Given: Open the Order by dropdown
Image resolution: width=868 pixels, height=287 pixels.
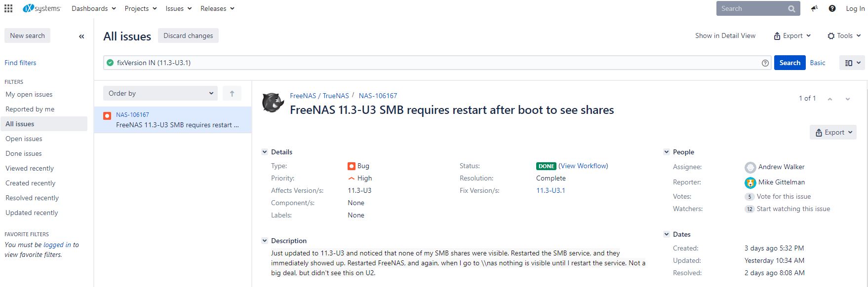Looking at the screenshot, I should [160, 93].
